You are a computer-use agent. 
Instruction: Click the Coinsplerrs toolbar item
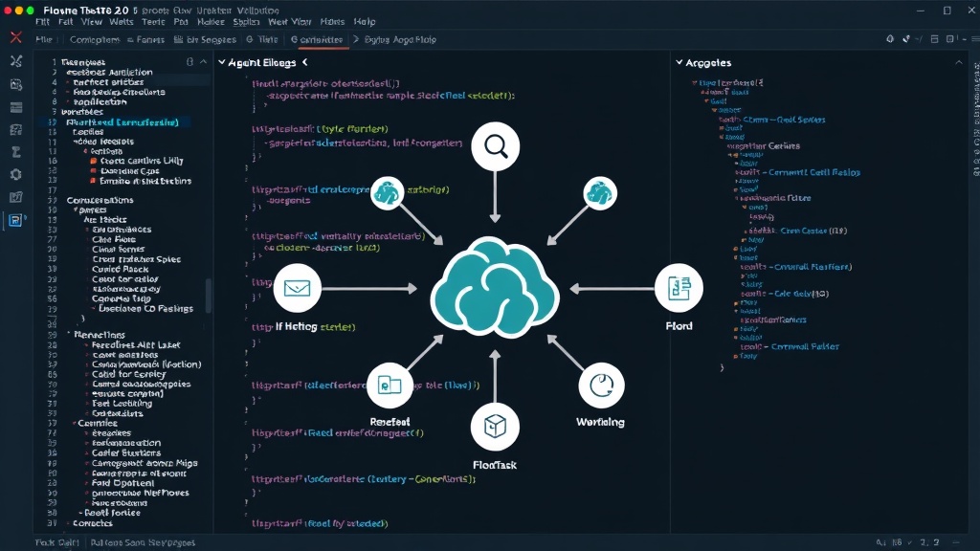point(95,39)
